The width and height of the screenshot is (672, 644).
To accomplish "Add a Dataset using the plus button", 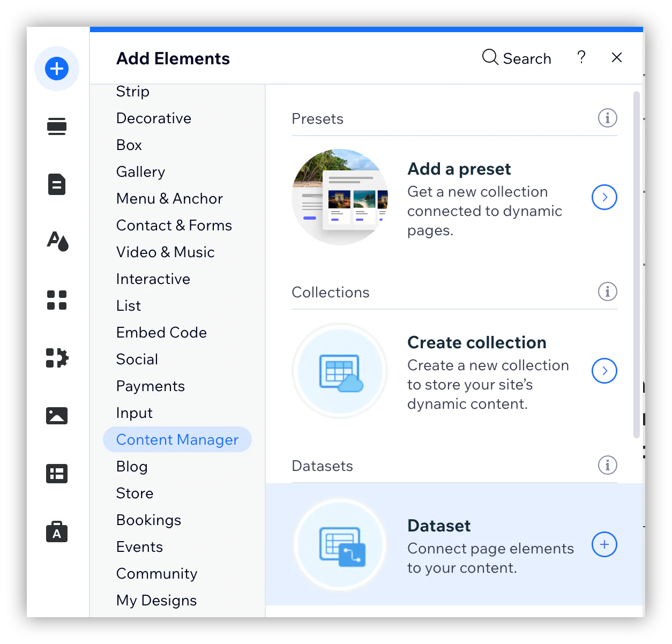I will pos(604,544).
